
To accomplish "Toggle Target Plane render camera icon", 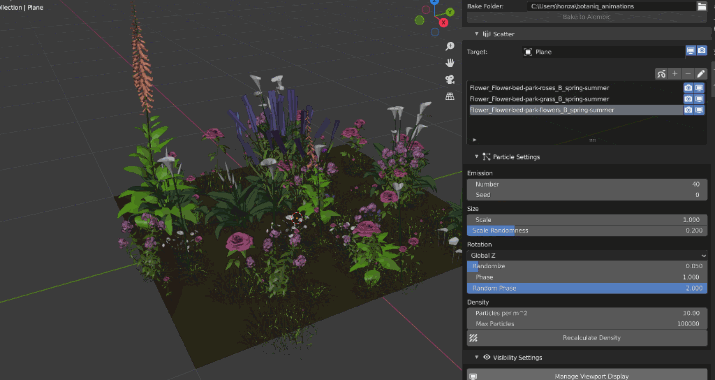I will pos(702,51).
